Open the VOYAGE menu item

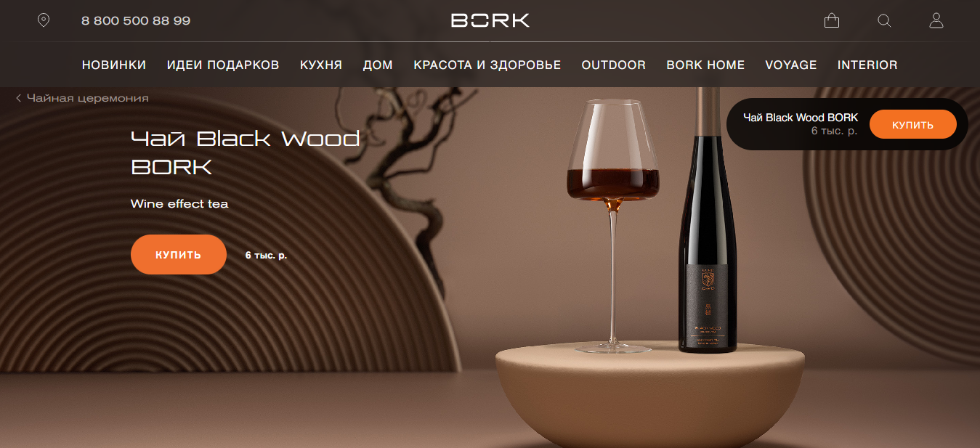(x=791, y=65)
